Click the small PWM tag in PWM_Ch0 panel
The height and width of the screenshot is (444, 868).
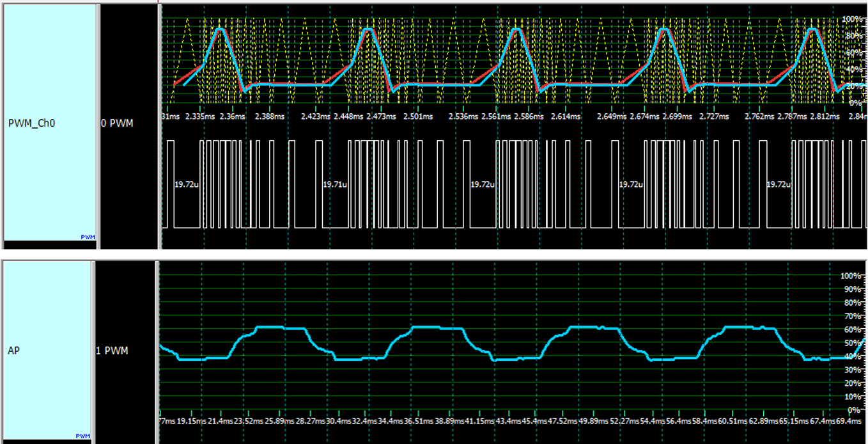pyautogui.click(x=88, y=237)
